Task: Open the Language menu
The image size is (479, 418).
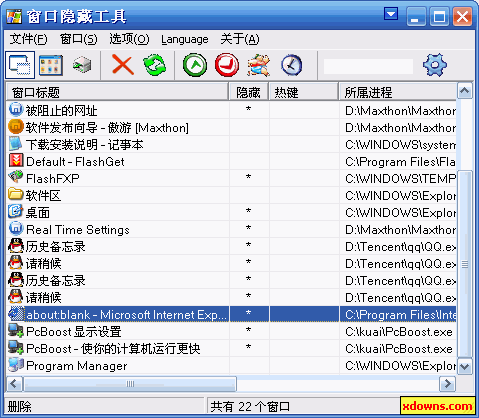Action: (185, 39)
